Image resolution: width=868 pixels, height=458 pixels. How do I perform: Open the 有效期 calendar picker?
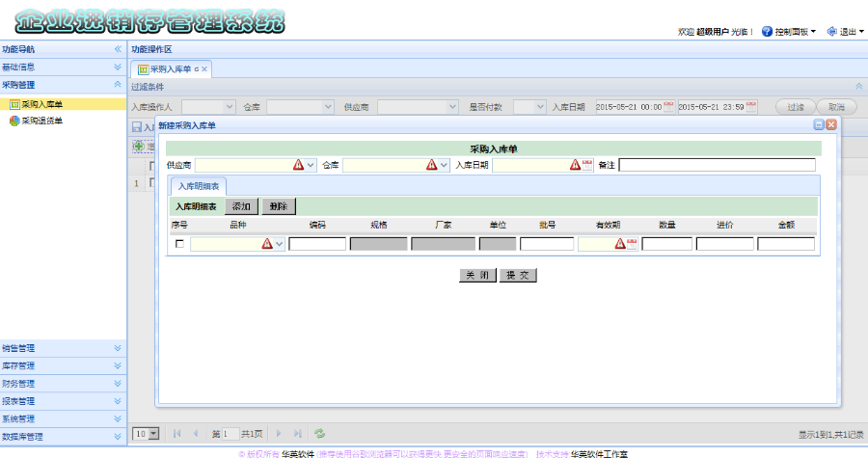[632, 244]
